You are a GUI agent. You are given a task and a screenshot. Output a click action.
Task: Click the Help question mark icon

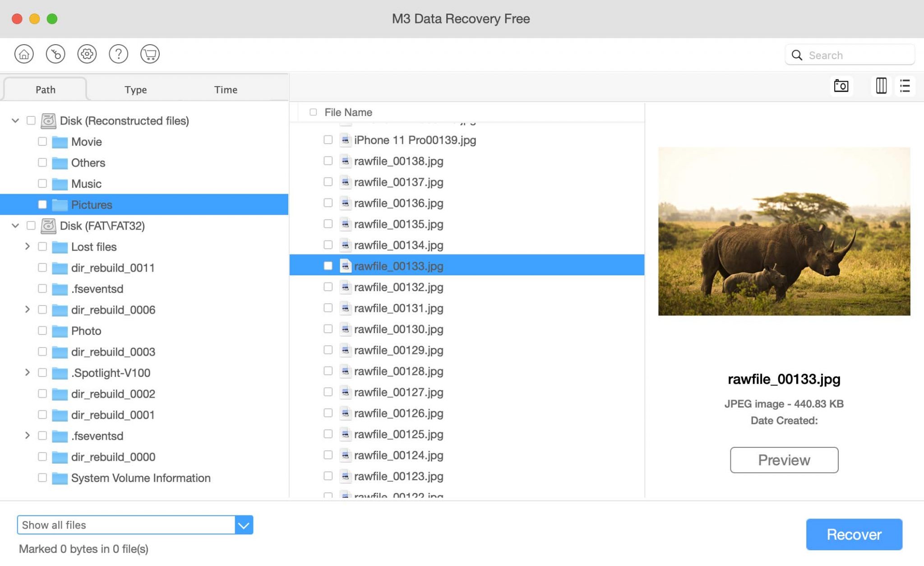point(118,54)
